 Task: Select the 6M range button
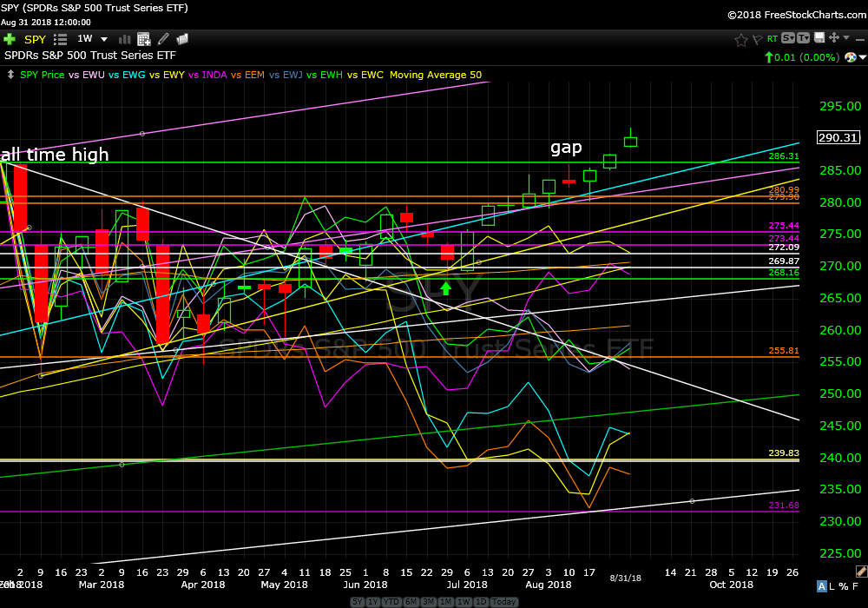[412, 602]
